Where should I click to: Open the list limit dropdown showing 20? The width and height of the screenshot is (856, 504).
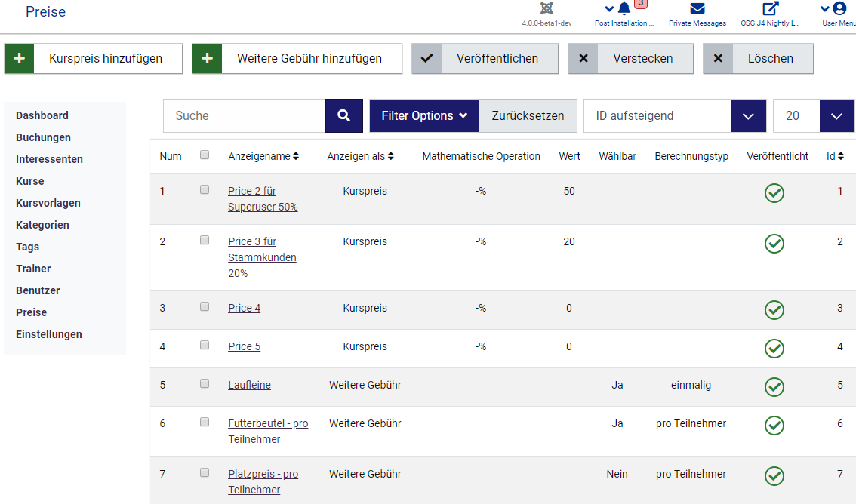[836, 116]
